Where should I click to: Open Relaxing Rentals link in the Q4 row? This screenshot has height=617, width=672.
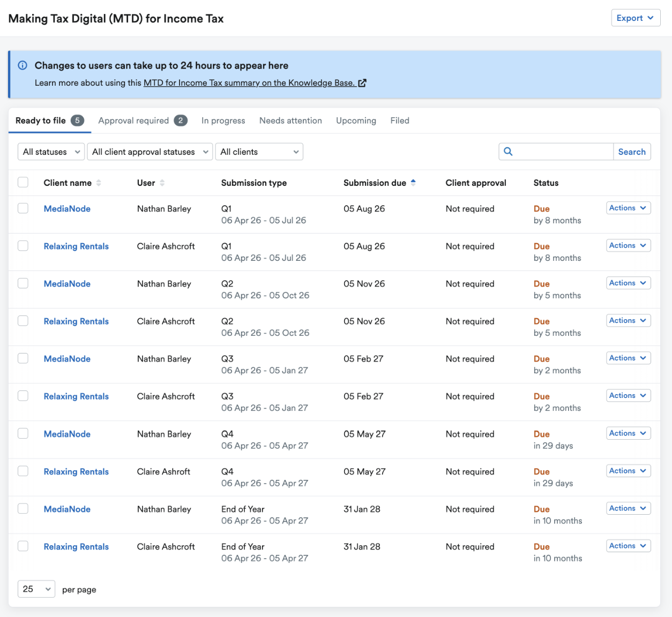tap(76, 472)
